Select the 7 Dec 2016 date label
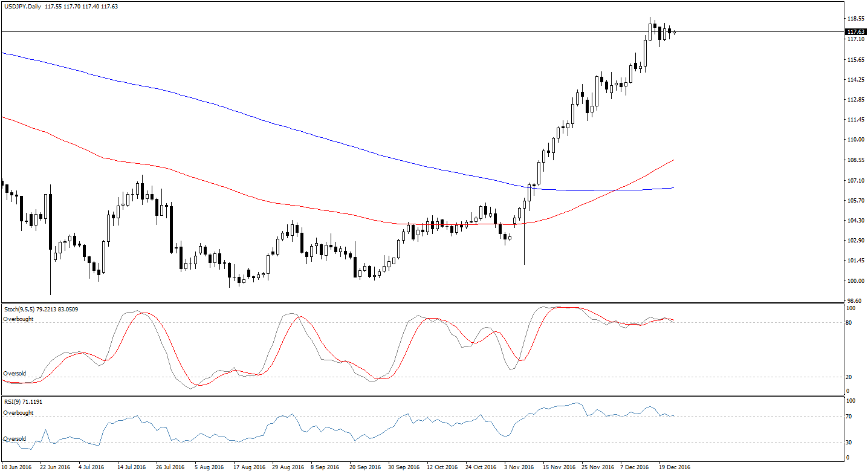The width and height of the screenshot is (868, 474). (x=635, y=467)
